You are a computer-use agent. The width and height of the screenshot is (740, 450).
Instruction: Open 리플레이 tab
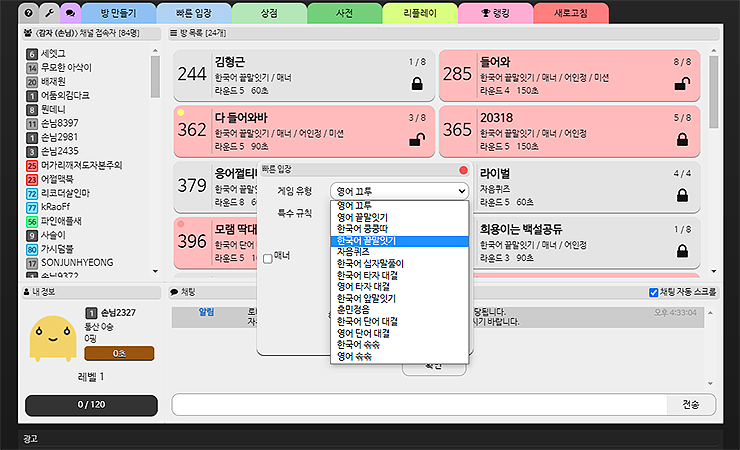coord(420,13)
